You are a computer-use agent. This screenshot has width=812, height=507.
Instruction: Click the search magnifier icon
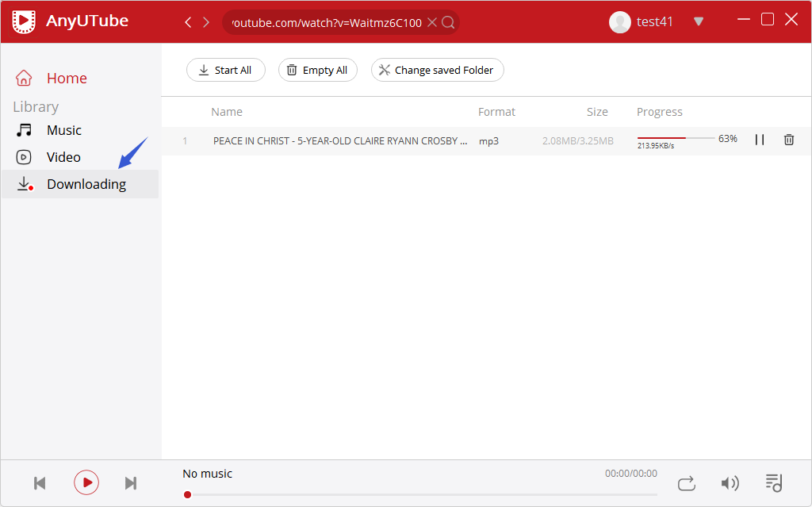(x=449, y=22)
